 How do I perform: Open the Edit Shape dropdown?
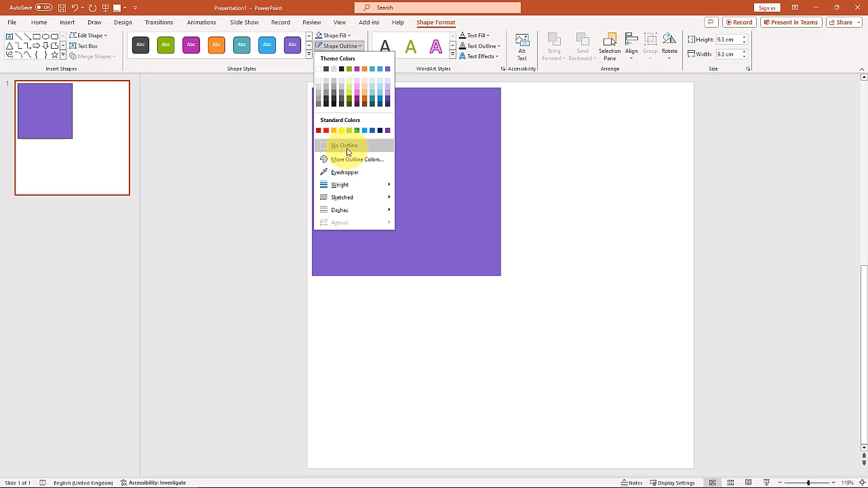coord(89,35)
